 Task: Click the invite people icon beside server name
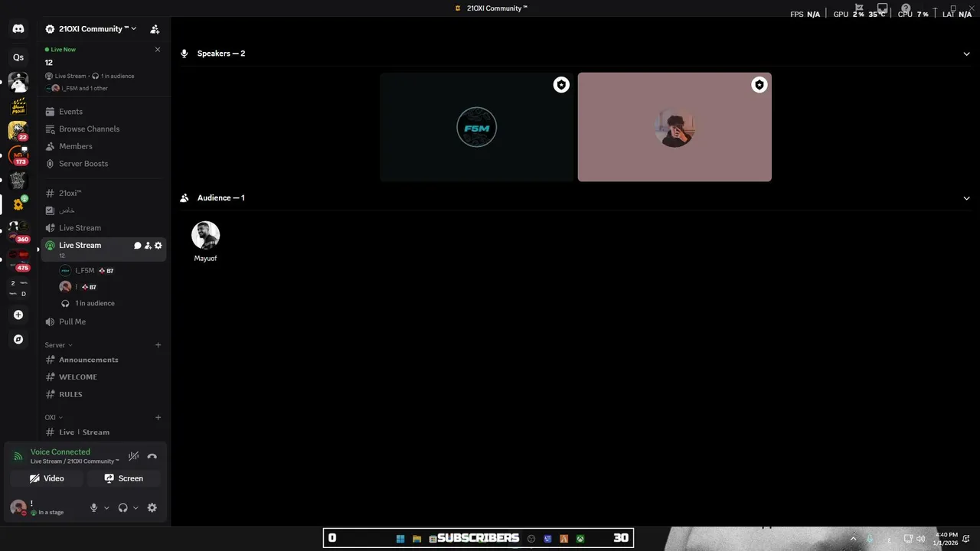[155, 29]
